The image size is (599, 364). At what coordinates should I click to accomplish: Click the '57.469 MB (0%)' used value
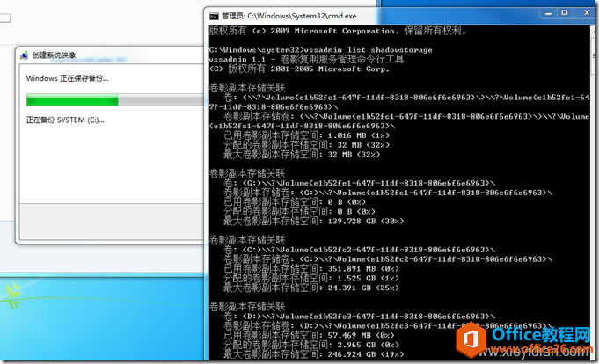point(361,335)
